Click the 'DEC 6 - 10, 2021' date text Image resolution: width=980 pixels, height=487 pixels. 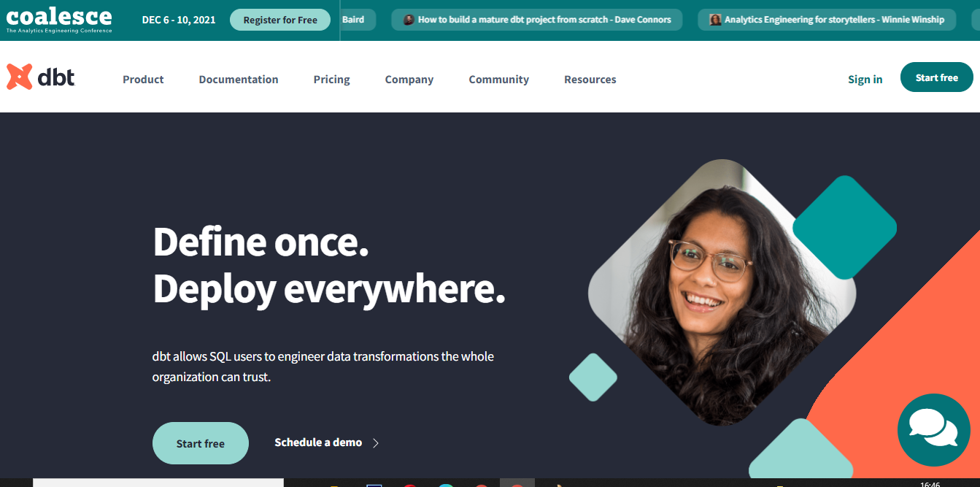(x=179, y=20)
